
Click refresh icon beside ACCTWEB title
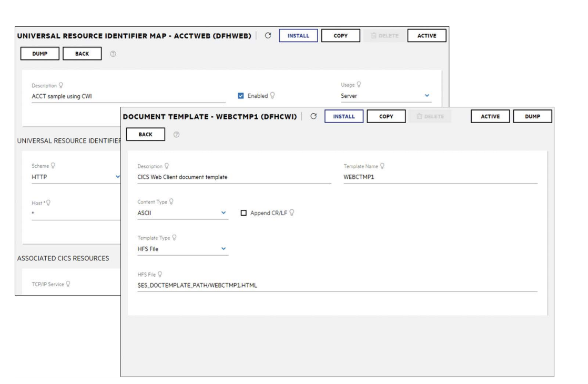pyautogui.click(x=268, y=36)
